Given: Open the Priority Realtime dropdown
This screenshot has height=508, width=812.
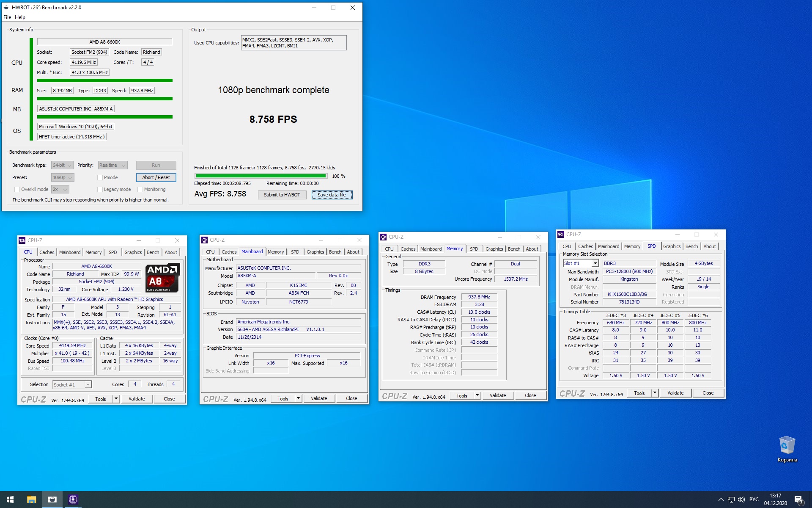Looking at the screenshot, I should [x=112, y=165].
